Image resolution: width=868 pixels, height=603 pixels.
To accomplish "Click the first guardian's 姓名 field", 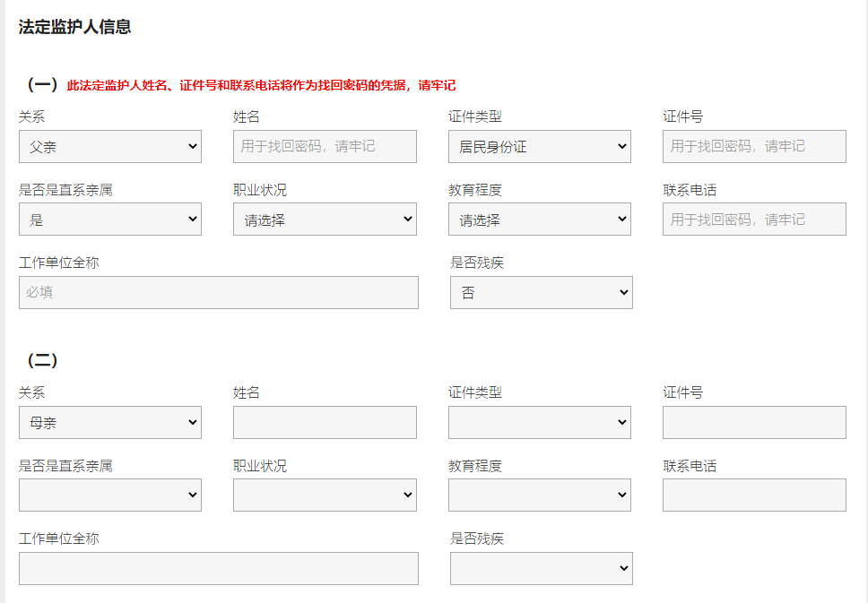I will pos(325,146).
